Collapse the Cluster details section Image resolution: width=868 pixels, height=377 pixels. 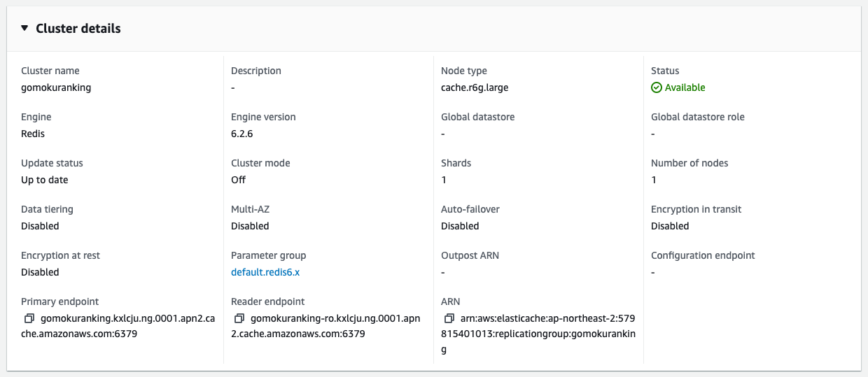[x=25, y=29]
